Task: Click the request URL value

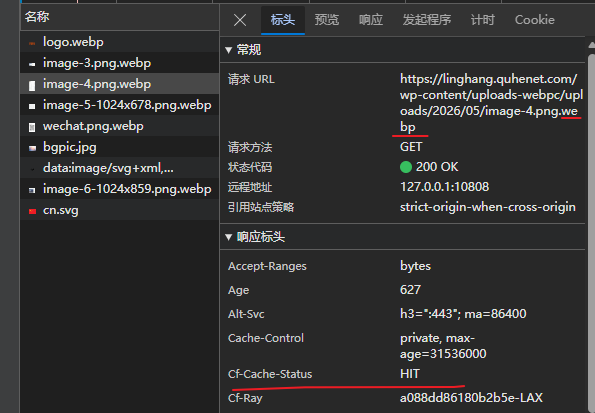Action: [x=491, y=103]
